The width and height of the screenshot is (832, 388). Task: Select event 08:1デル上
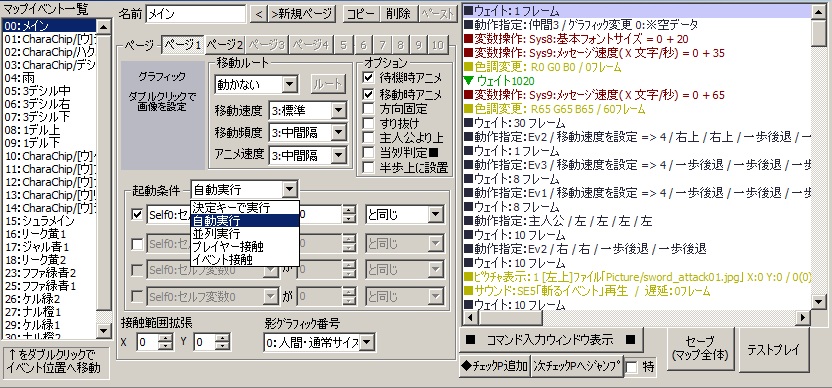click(x=49, y=130)
